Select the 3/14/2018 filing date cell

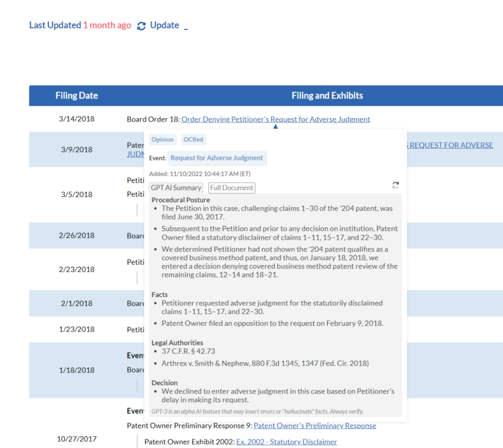pos(77,119)
